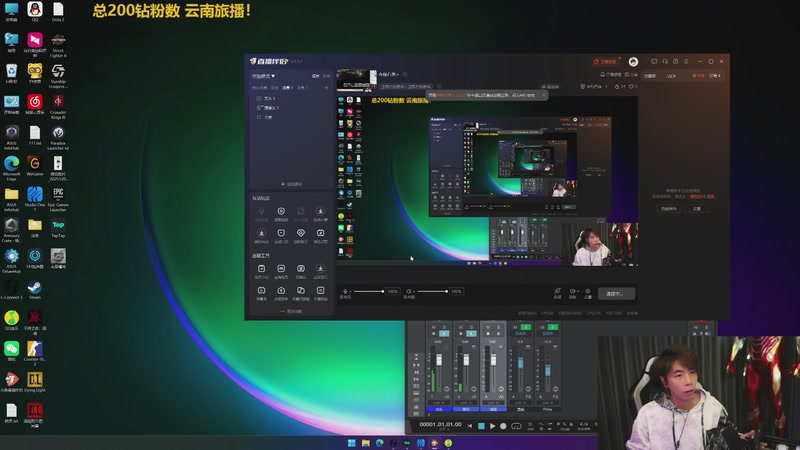Click return-to-start in the Studio One transport
Screen dimensions: 800x450
[x=470, y=426]
